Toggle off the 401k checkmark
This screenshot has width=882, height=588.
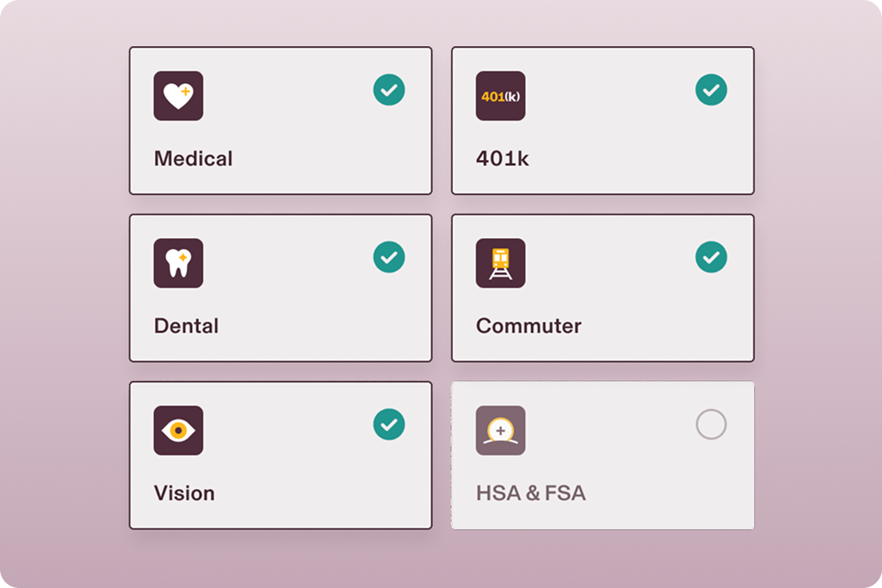point(710,90)
